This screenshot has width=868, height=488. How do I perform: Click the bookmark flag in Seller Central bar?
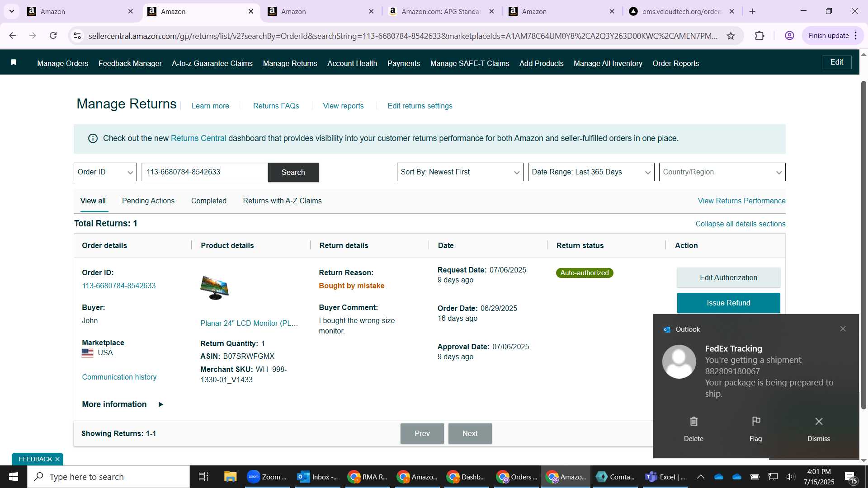(x=14, y=62)
